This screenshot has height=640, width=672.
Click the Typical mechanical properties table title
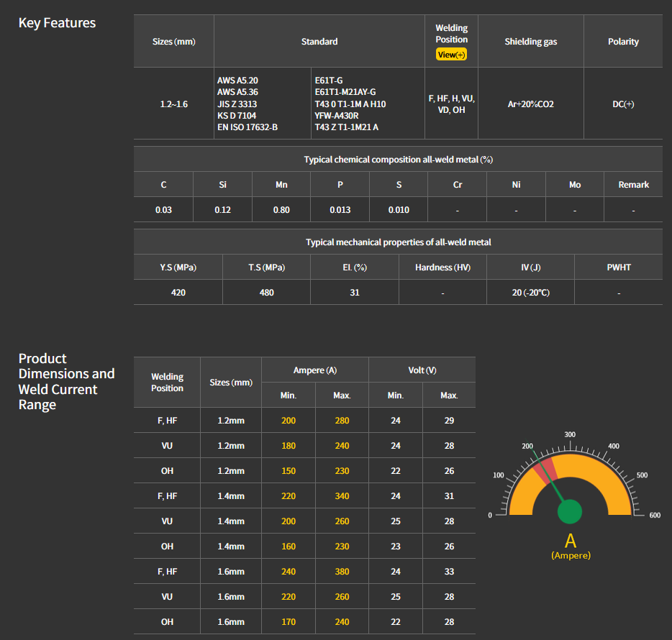(398, 242)
